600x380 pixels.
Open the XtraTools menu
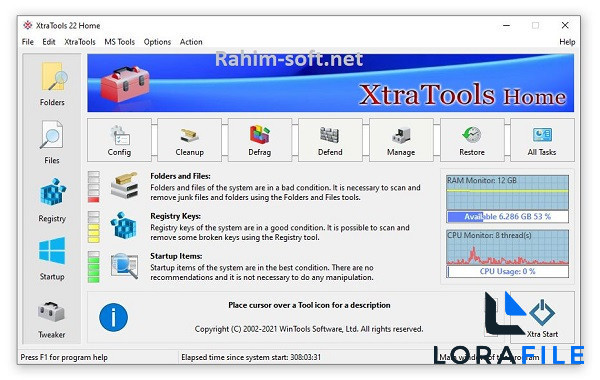[x=80, y=42]
